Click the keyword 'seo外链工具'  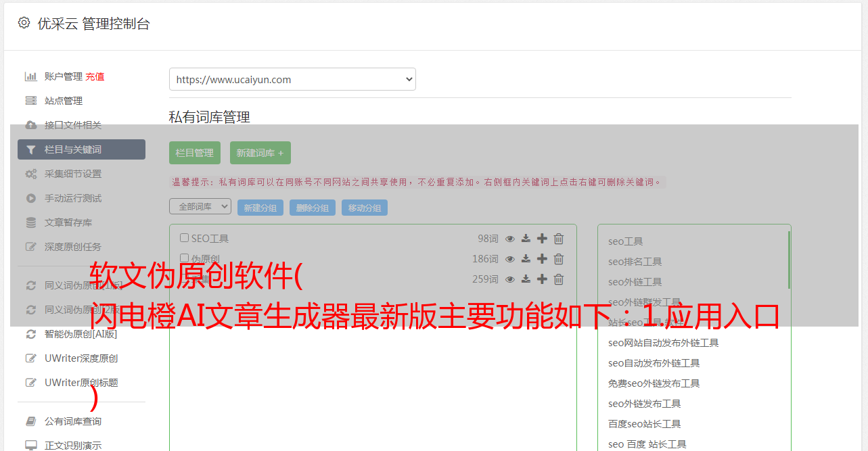click(635, 282)
